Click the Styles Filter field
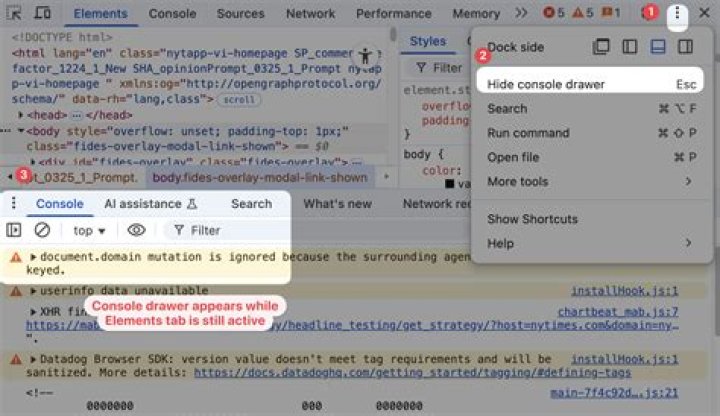 point(441,68)
